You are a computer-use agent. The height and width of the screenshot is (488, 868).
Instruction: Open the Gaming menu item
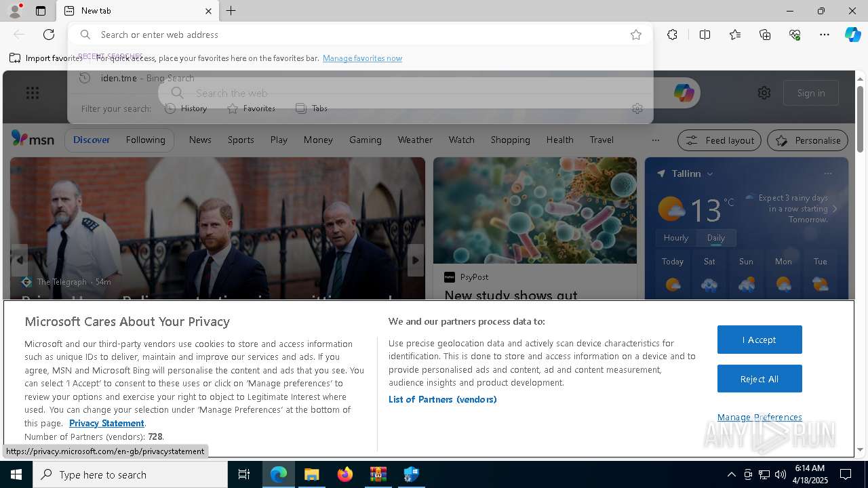(x=366, y=140)
